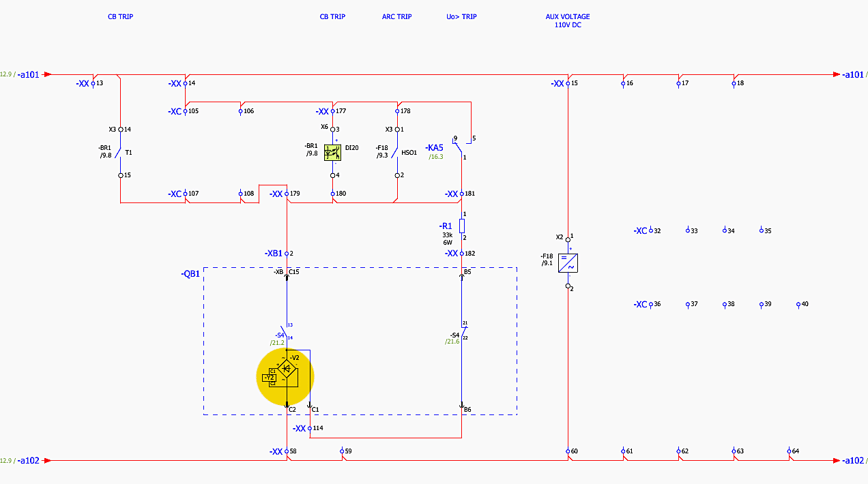This screenshot has height=484, width=868.
Task: Click terminal -XX 181
Action: pos(460,194)
